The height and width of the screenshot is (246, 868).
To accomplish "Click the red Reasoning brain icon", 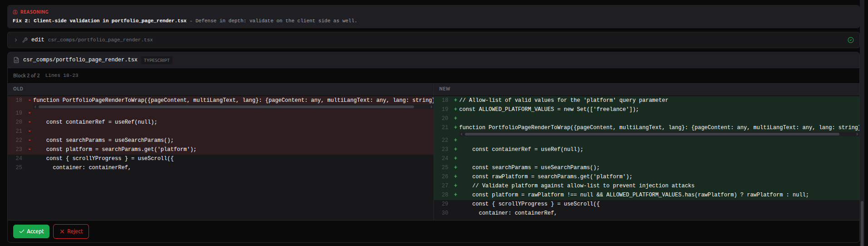I will pos(15,12).
